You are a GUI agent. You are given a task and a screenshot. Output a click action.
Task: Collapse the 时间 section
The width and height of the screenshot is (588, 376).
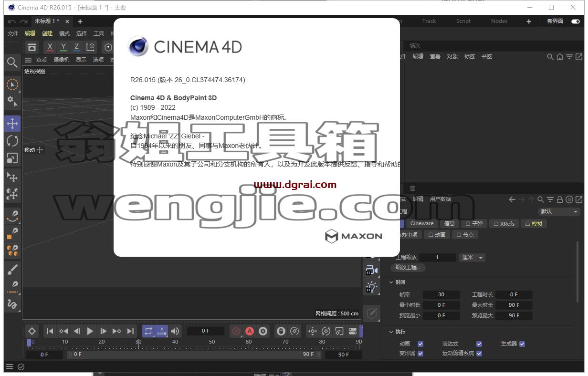click(391, 282)
